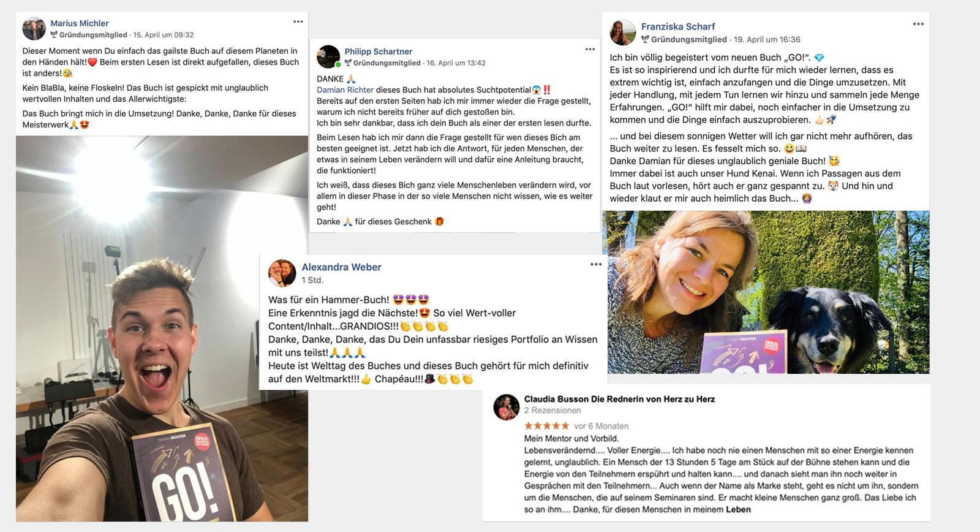980x532 pixels.
Task: Click the tagged Damian Richter mention
Action: 345,89
